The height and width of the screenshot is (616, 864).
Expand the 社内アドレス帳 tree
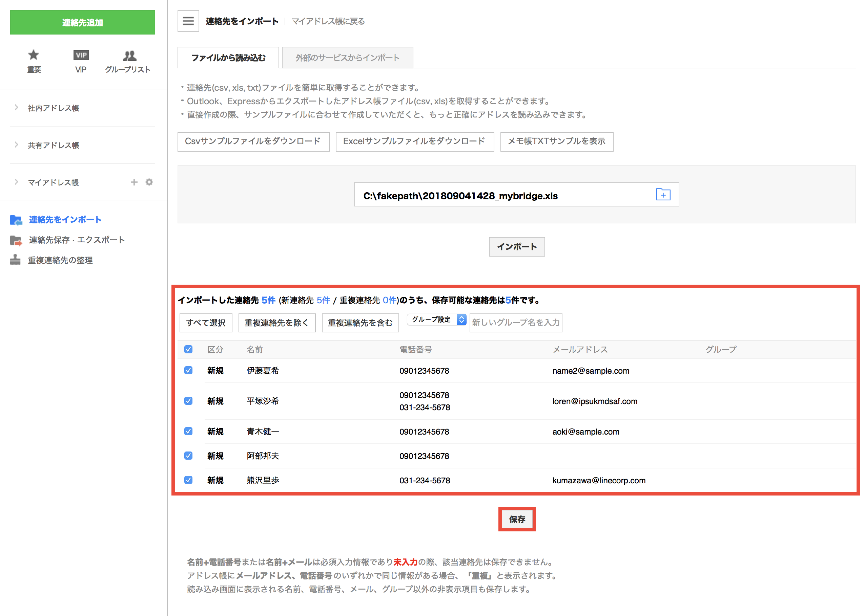(16, 108)
